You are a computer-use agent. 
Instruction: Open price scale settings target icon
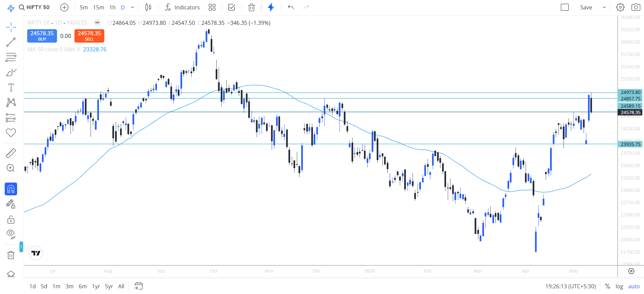631,271
